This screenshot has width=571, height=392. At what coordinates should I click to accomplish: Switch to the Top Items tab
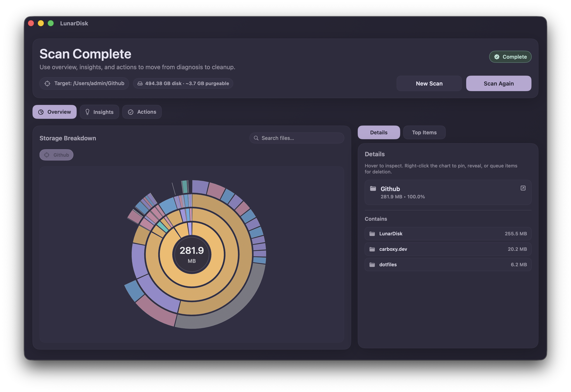point(424,132)
